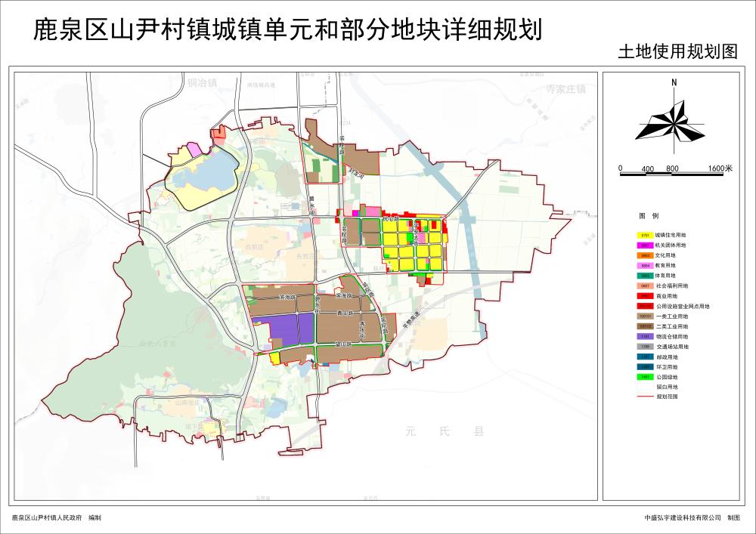Select the 土地使用规划图 subtitle text

pyautogui.click(x=677, y=52)
